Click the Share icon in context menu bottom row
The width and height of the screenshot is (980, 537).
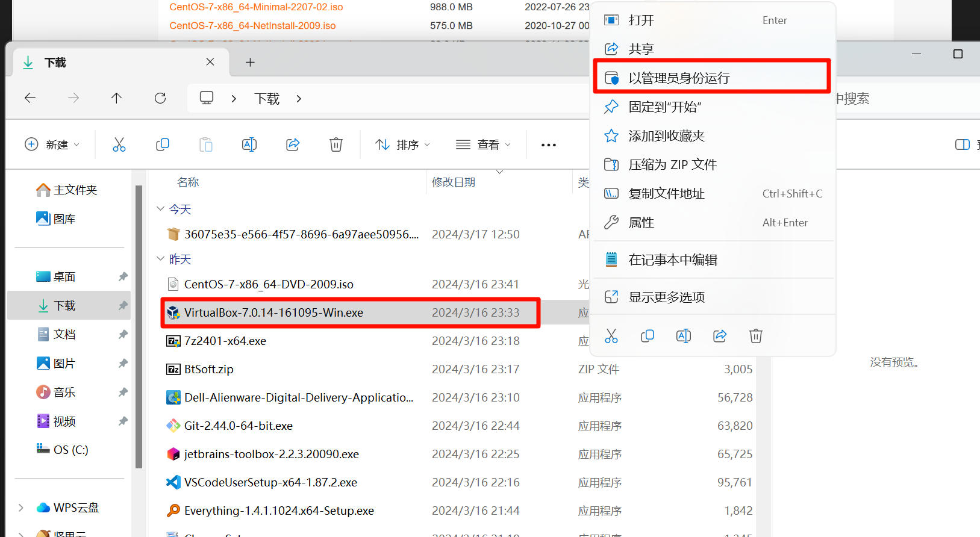pyautogui.click(x=720, y=336)
